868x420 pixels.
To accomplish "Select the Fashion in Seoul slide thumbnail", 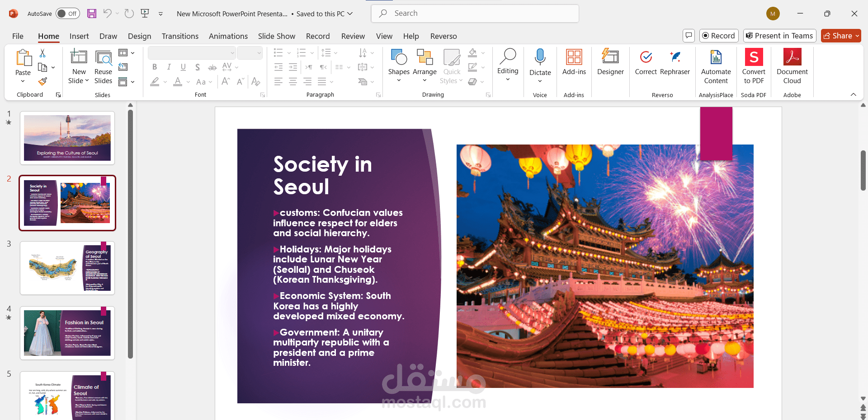I will pos(67,333).
